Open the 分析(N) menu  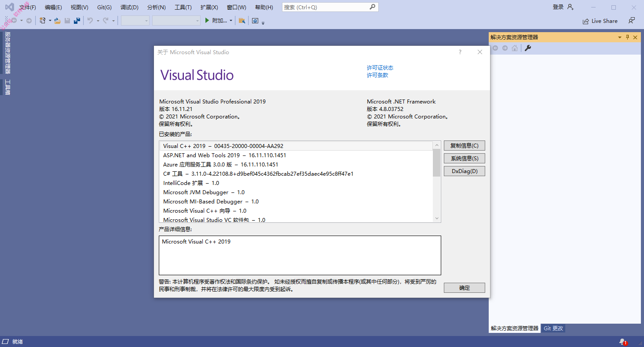point(157,7)
